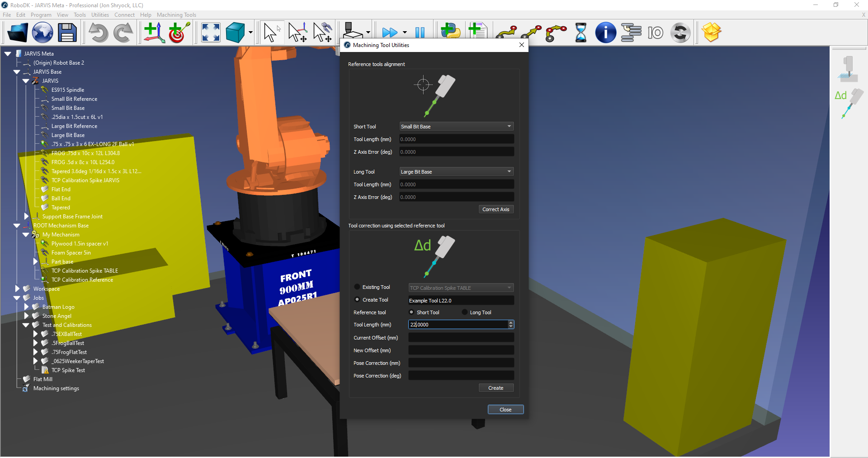Screen dimensions: 868x458
Task: Increase Tool Length with spinner up arrow
Action: [x=511, y=322]
